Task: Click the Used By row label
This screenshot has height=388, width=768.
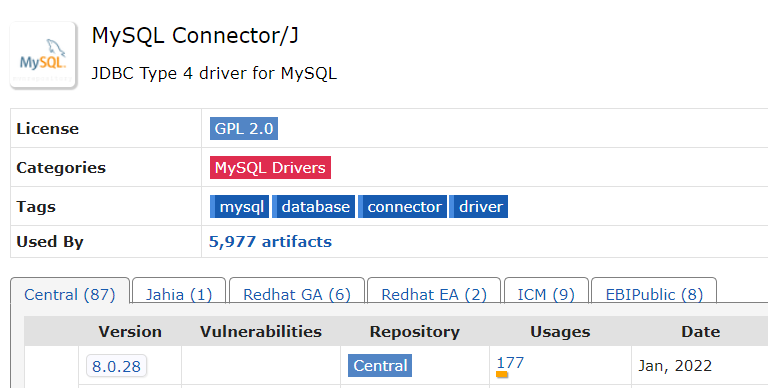Action: tap(50, 242)
